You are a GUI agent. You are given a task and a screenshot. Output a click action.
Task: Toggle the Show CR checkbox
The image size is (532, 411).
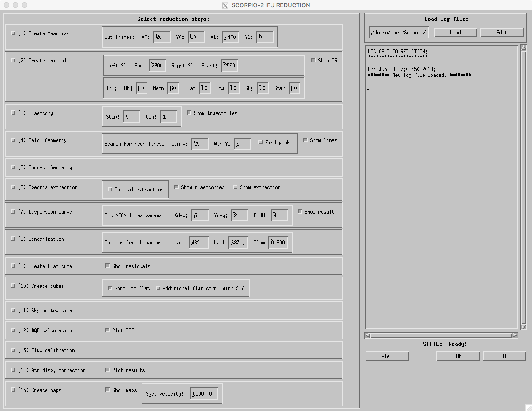(x=313, y=60)
